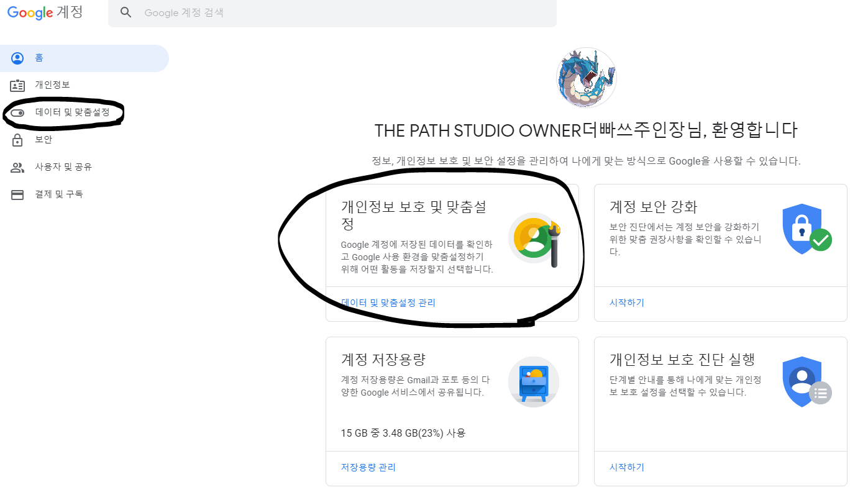Open the 데이터 및 맞춤설정 관리 link

388,303
